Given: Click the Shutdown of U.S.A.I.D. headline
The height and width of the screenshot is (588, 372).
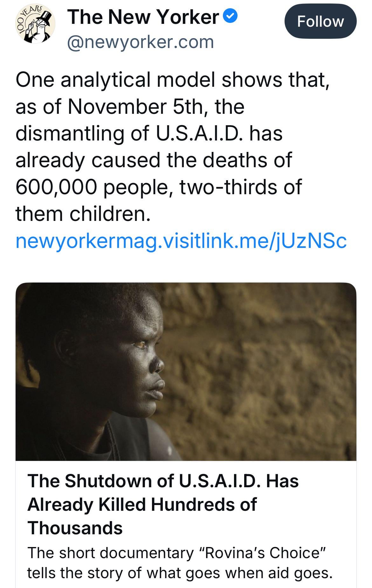Looking at the screenshot, I should [x=163, y=504].
